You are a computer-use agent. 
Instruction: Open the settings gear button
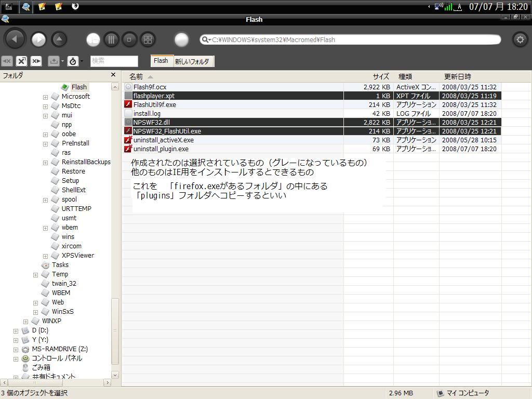click(520, 39)
